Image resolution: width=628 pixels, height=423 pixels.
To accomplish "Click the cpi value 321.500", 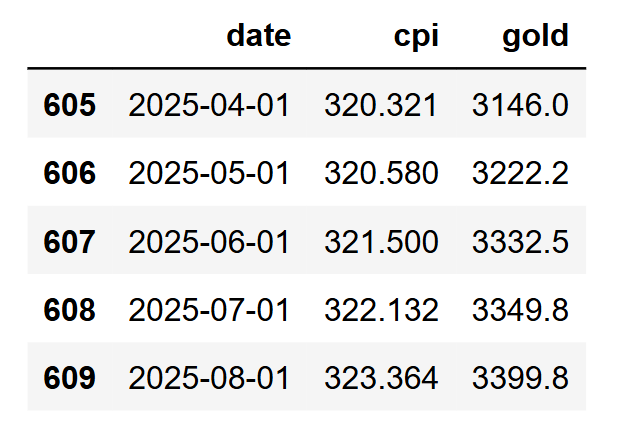I will tap(381, 242).
